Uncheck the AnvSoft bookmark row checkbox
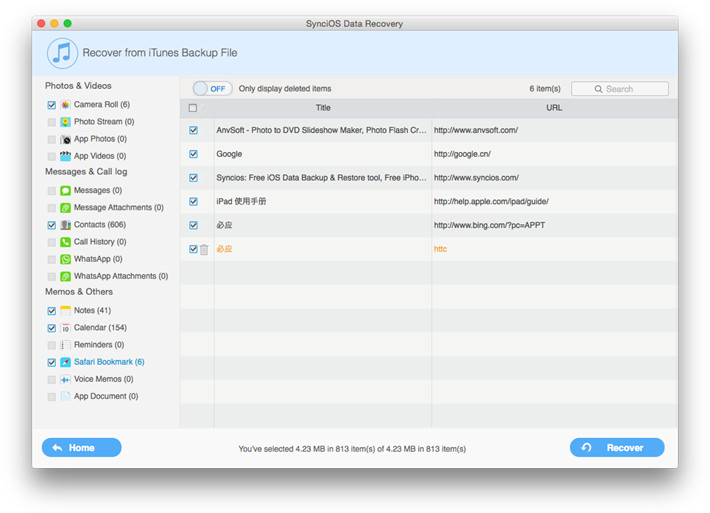The height and width of the screenshot is (513, 710). tap(193, 130)
